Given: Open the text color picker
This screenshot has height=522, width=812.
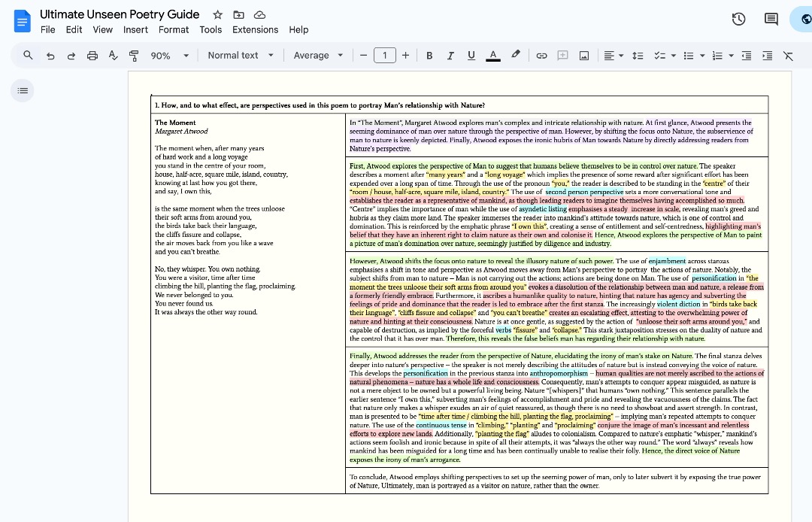Looking at the screenshot, I should point(492,55).
